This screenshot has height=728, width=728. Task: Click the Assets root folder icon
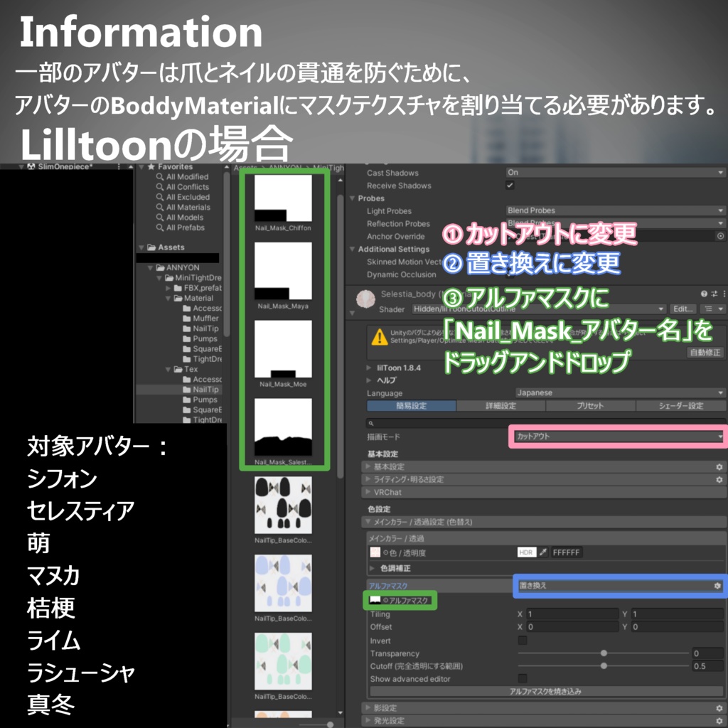(x=151, y=247)
